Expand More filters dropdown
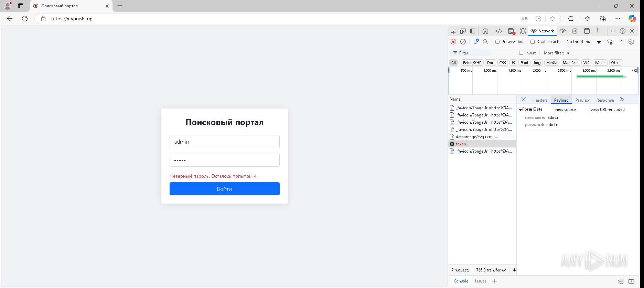 pyautogui.click(x=557, y=53)
